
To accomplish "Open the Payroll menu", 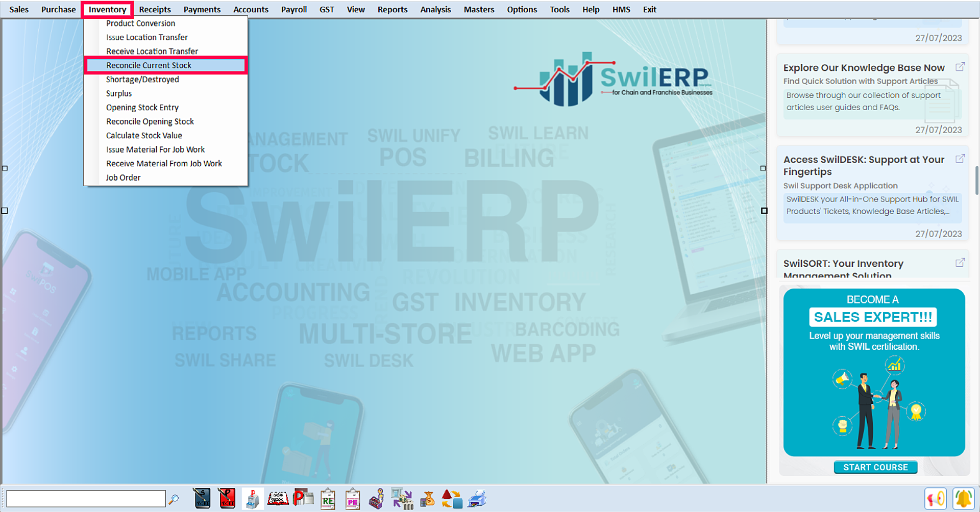I will point(294,9).
